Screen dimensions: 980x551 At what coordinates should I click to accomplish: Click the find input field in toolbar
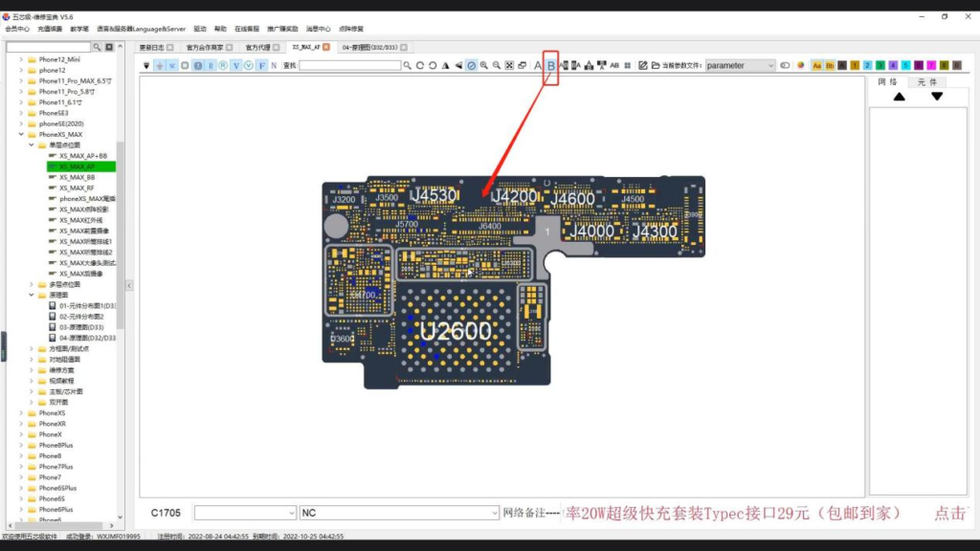(x=350, y=66)
